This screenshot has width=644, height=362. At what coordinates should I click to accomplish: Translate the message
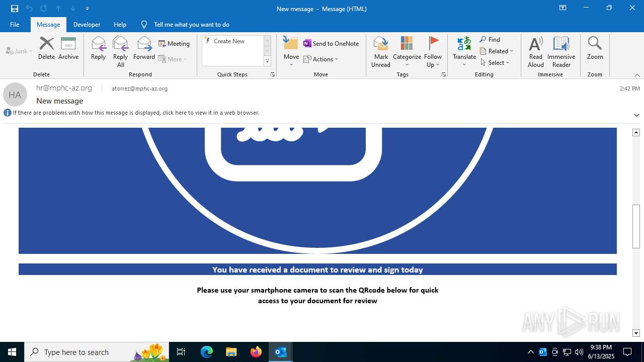point(464,52)
